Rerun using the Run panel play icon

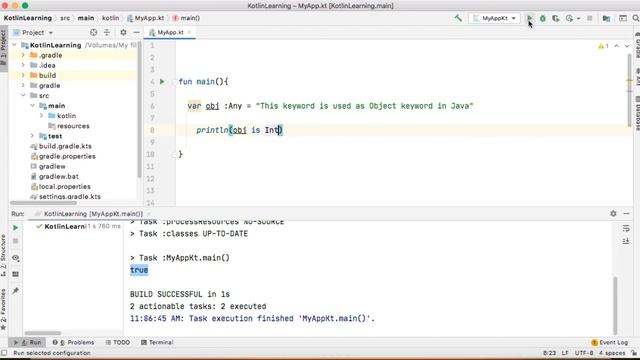16,228
